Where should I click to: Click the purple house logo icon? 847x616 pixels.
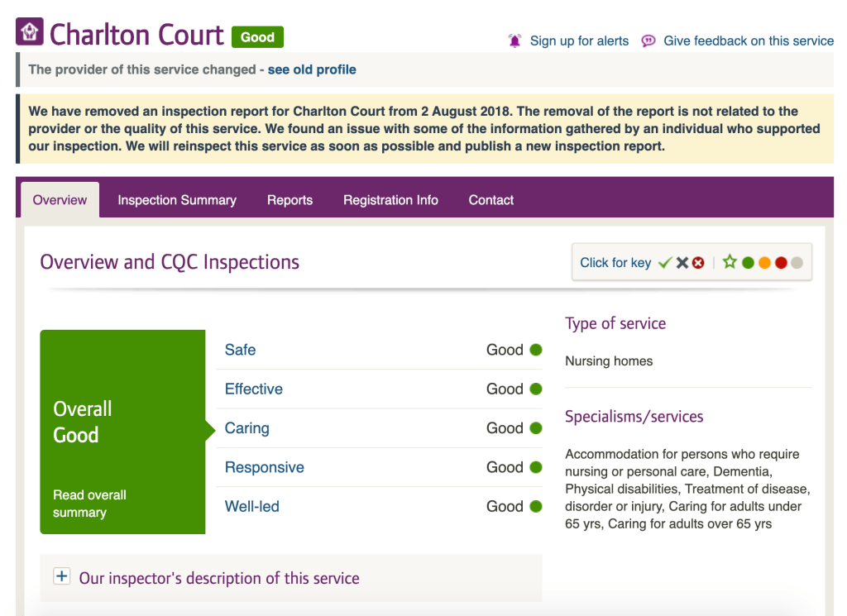coord(30,33)
